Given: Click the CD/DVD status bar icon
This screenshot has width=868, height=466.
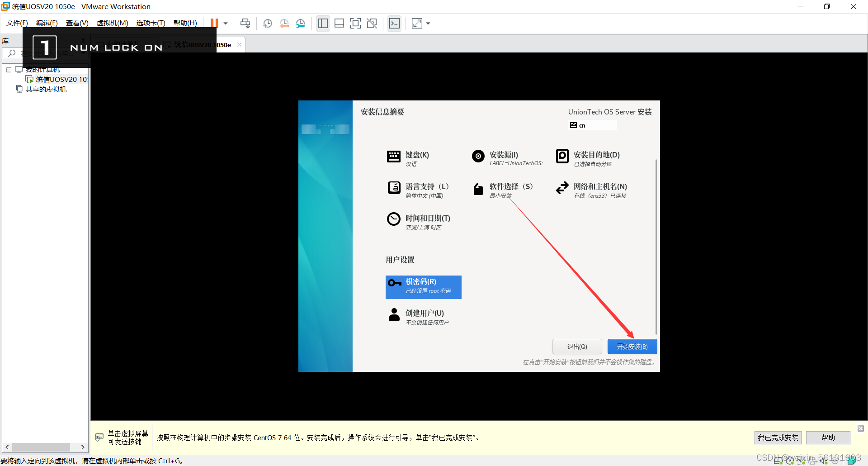Looking at the screenshot, I should [x=790, y=461].
